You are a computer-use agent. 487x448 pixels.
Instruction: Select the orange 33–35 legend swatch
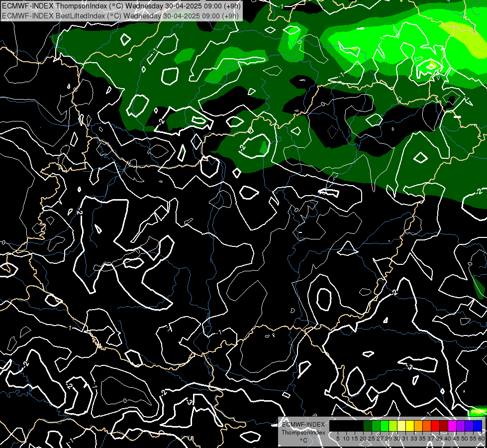(x=418, y=426)
